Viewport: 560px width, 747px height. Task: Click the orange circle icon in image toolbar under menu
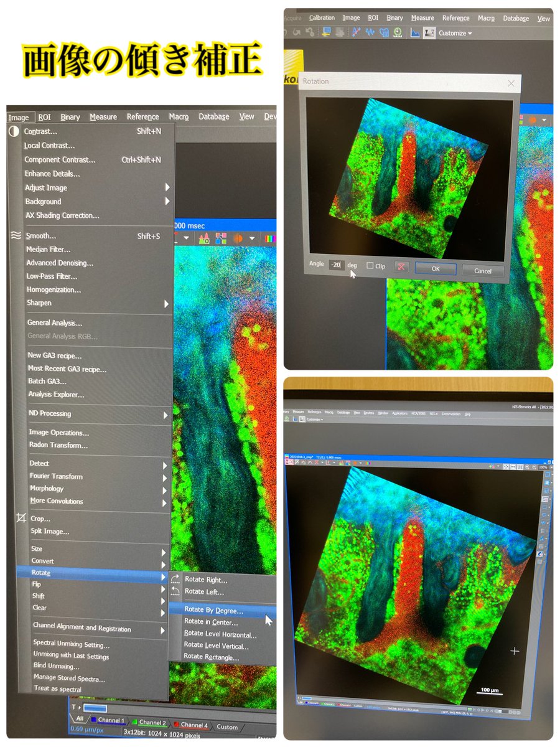pyautogui.click(x=238, y=238)
